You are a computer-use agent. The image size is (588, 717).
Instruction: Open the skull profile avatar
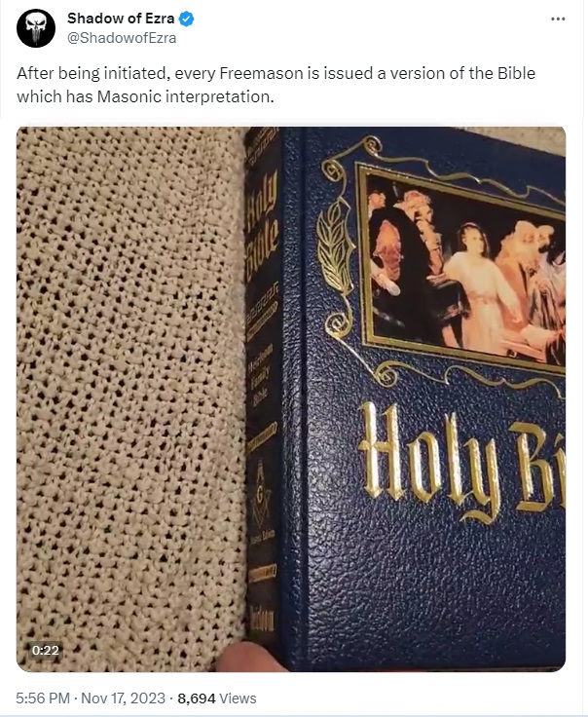(x=36, y=28)
